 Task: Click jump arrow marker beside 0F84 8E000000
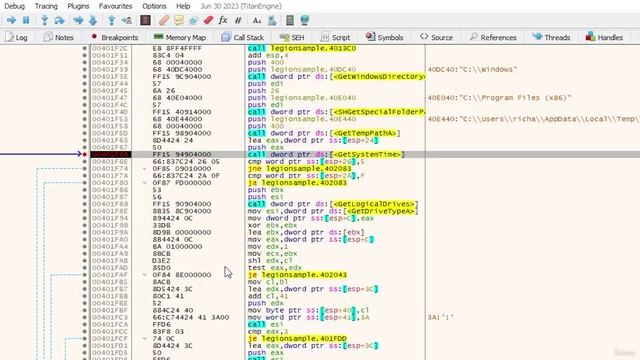pyautogui.click(x=144, y=275)
